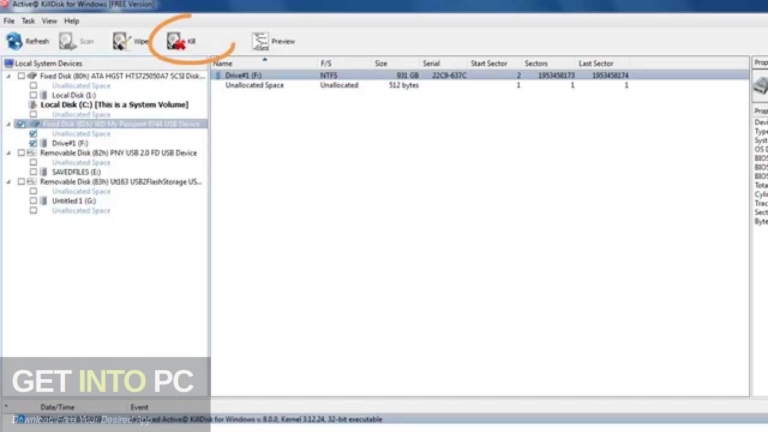Select Untitled 1 (G:) in device tree
Screen dimensions: 768x432
pos(74,201)
